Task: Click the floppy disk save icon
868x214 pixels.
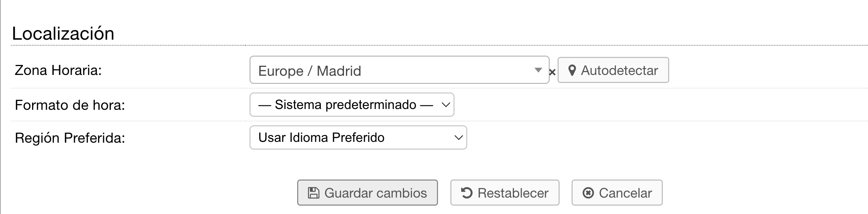Action: pyautogui.click(x=313, y=193)
